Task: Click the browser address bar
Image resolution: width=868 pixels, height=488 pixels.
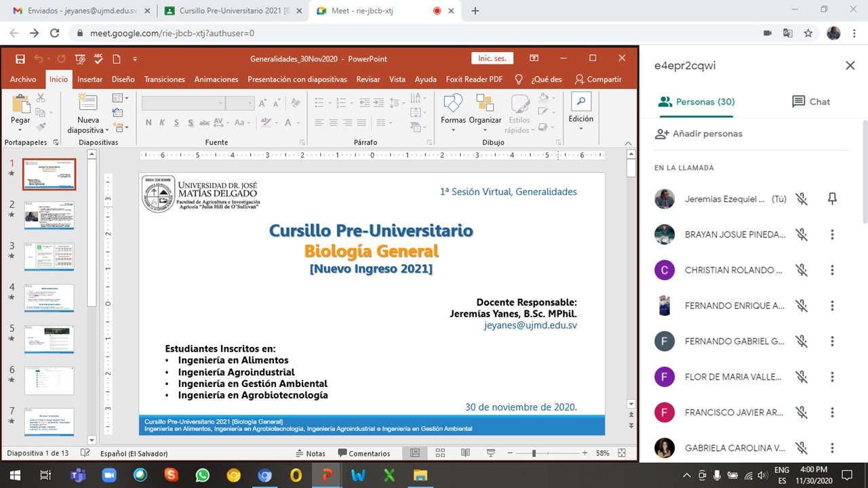Action: tap(414, 33)
